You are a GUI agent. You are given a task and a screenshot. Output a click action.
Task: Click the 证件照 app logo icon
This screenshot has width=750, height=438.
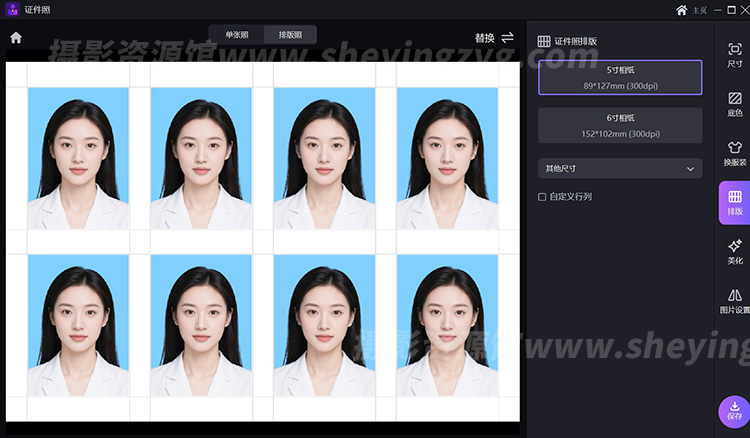(12, 10)
